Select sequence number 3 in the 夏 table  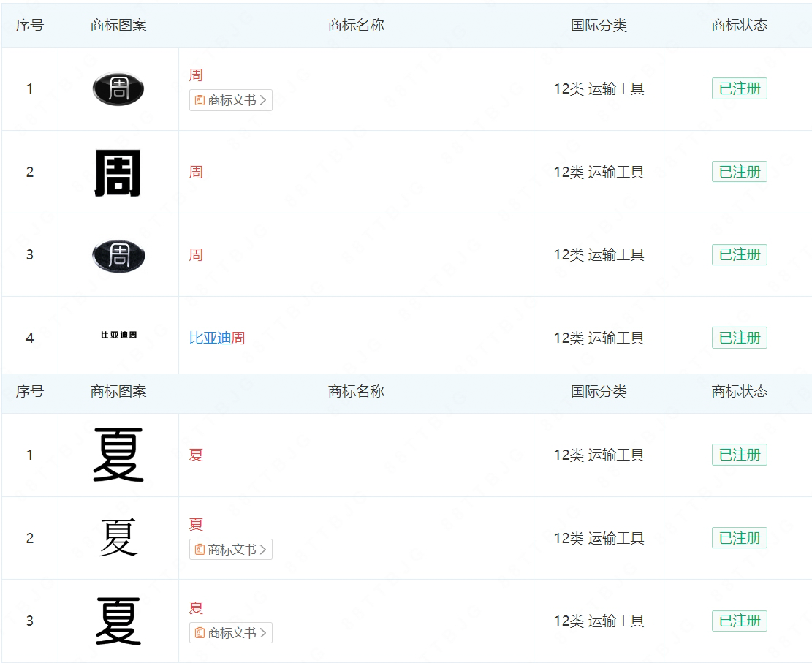(30, 621)
